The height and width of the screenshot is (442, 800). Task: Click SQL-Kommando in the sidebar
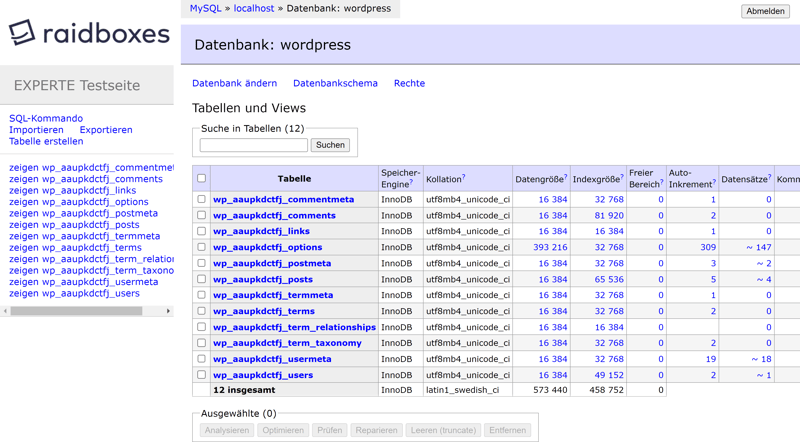coord(46,118)
